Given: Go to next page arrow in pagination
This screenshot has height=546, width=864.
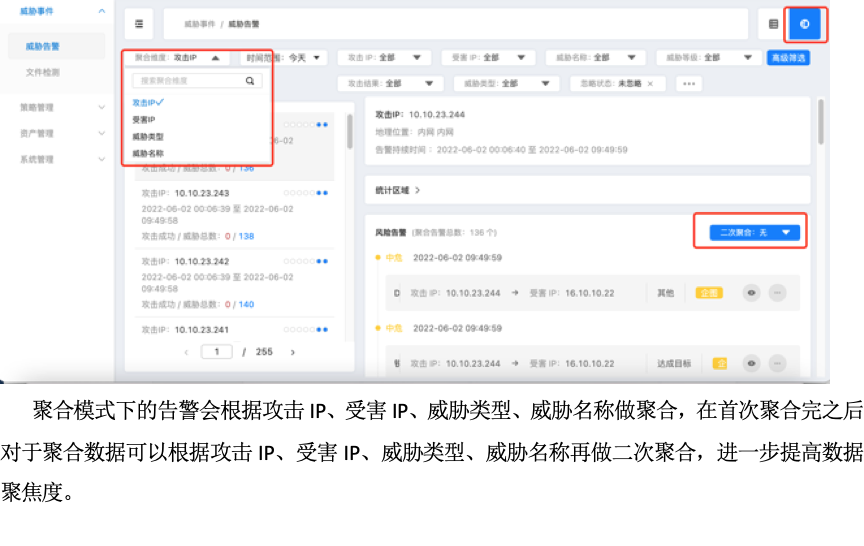Looking at the screenshot, I should [x=292, y=352].
